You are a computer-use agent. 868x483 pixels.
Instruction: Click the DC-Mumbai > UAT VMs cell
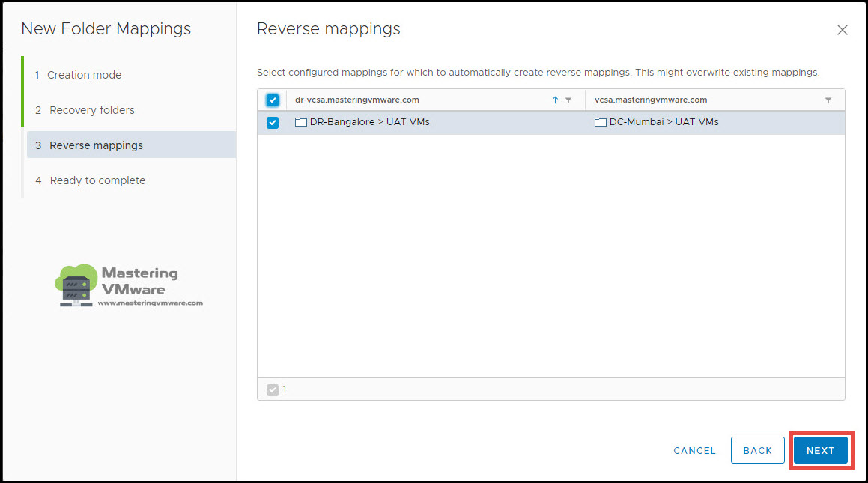(715, 122)
